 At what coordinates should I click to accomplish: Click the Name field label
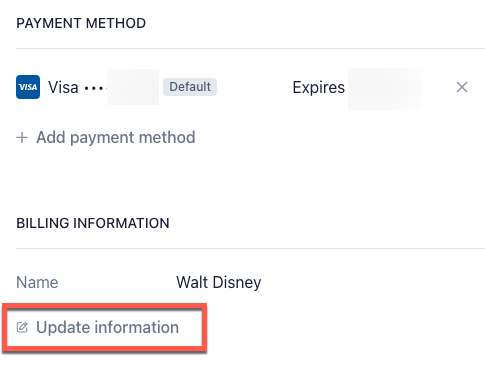click(37, 282)
